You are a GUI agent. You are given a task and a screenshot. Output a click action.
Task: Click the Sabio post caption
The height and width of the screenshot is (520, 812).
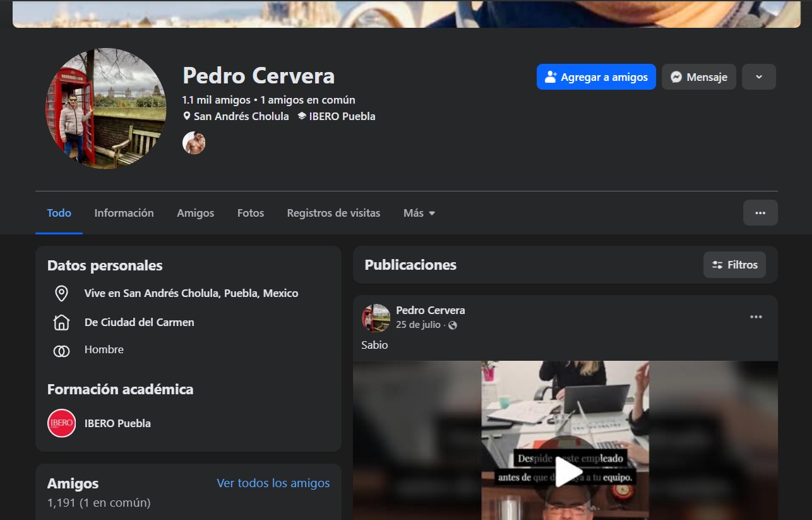coord(374,345)
